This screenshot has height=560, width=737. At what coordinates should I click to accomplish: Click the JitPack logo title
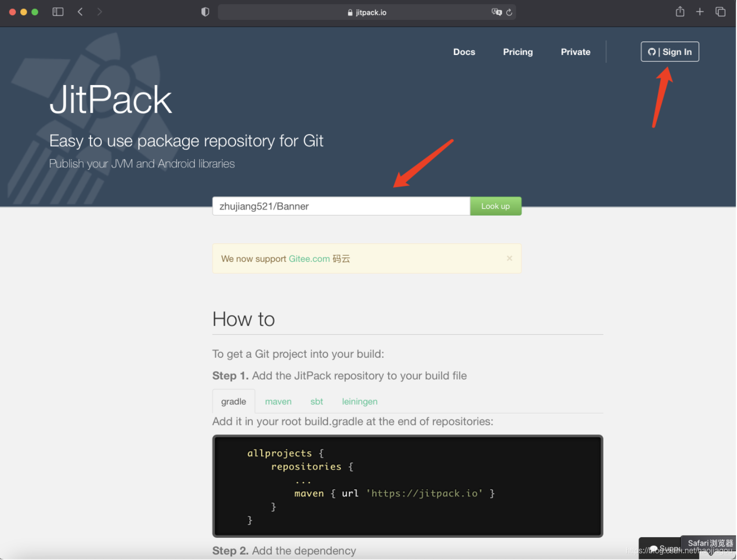pyautogui.click(x=111, y=100)
